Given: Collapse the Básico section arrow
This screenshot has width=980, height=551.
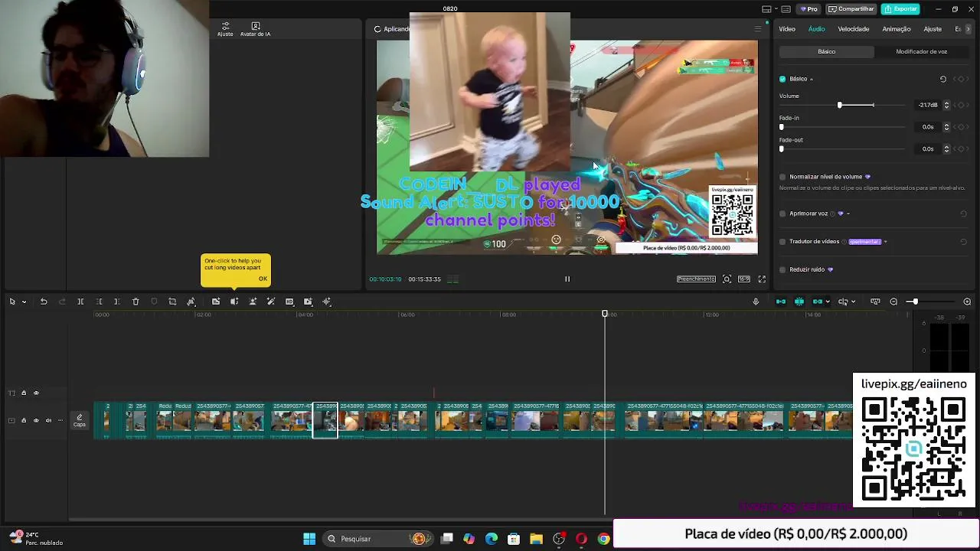Looking at the screenshot, I should pyautogui.click(x=812, y=79).
